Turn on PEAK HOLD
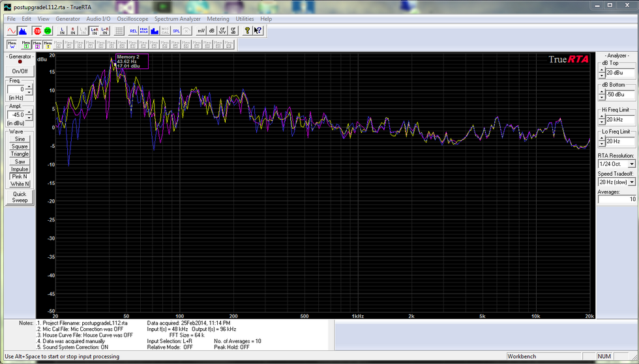The height and width of the screenshot is (364, 639). coord(144,31)
